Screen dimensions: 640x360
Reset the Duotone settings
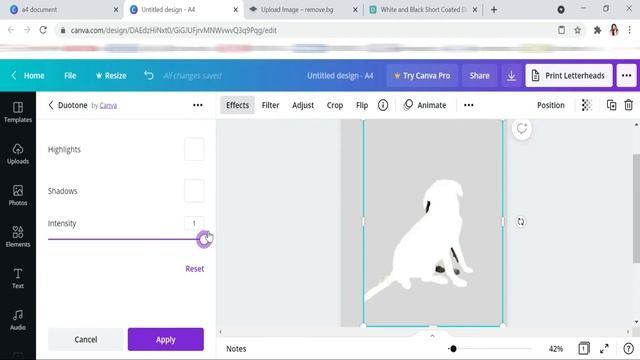click(195, 269)
